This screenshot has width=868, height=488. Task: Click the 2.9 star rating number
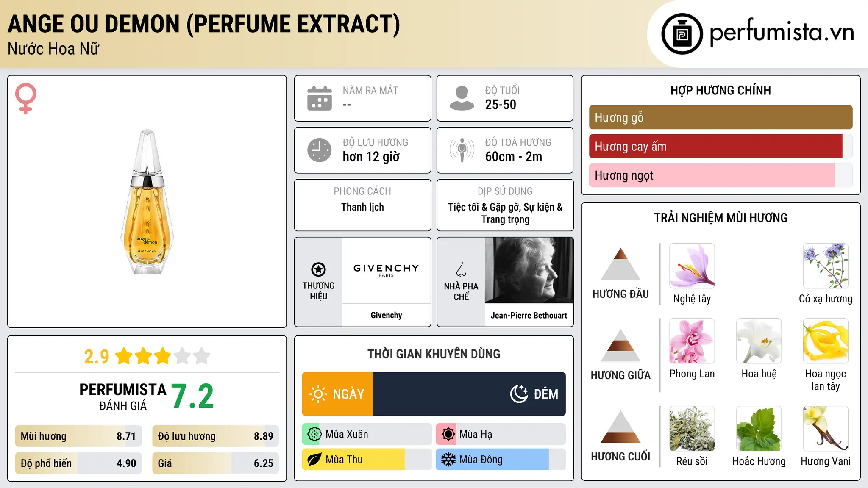[97, 356]
